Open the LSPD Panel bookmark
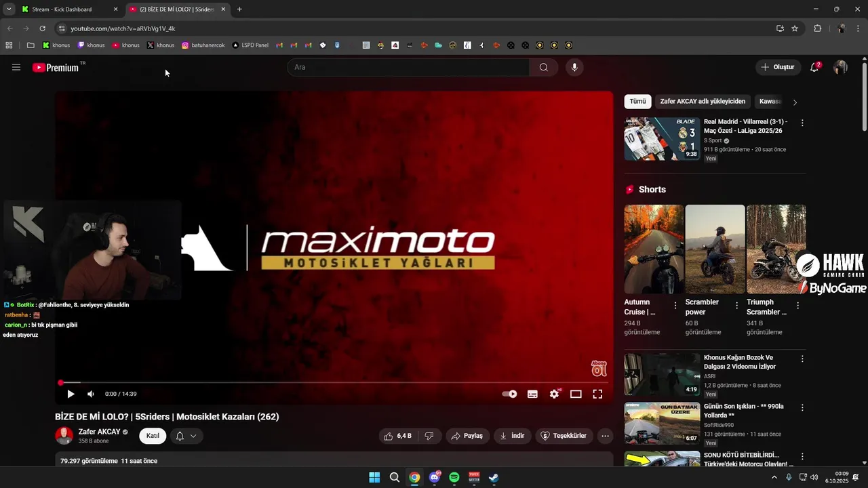 (250, 45)
